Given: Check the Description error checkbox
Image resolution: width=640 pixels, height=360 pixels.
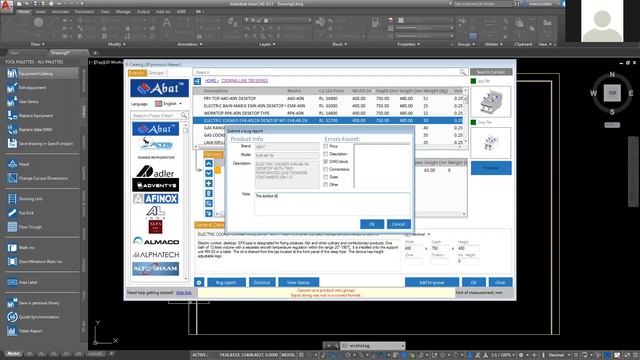Looking at the screenshot, I should tap(325, 154).
